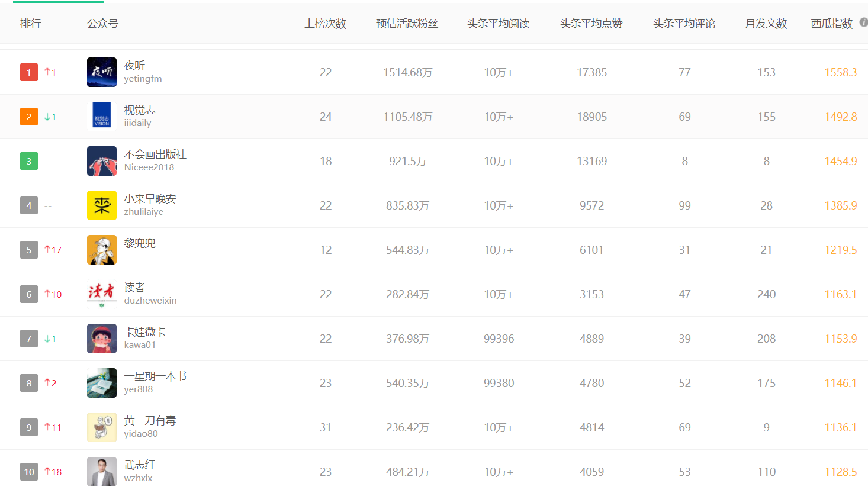
Task: Click the red rank 1 badge
Action: (29, 72)
